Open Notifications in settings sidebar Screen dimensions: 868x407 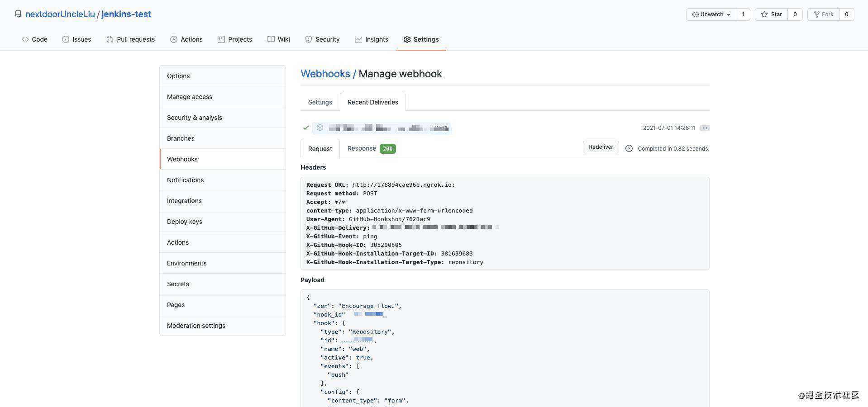point(223,180)
